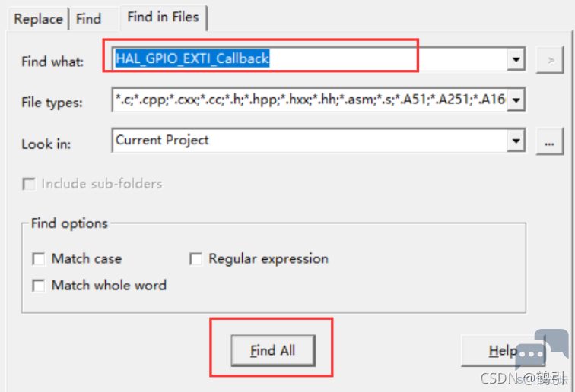Image resolution: width=575 pixels, height=392 pixels.
Task: Click the Find options group label
Action: click(x=69, y=223)
